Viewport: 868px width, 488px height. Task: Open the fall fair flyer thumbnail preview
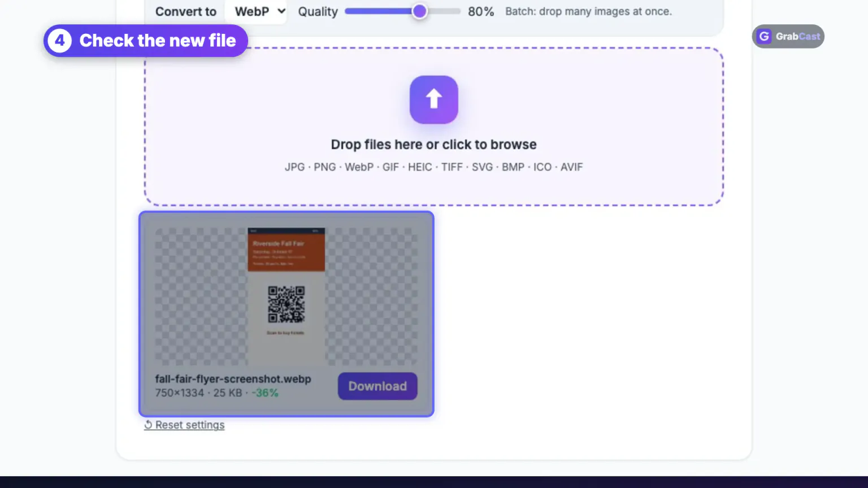click(286, 297)
